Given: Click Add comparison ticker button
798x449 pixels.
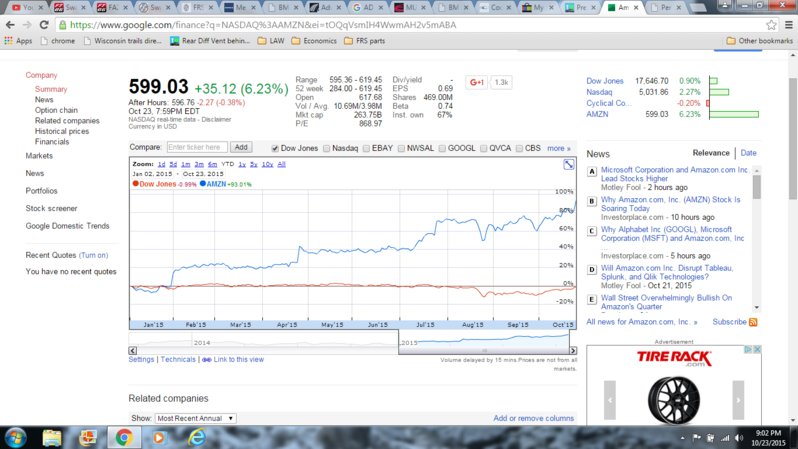Looking at the screenshot, I should point(241,147).
